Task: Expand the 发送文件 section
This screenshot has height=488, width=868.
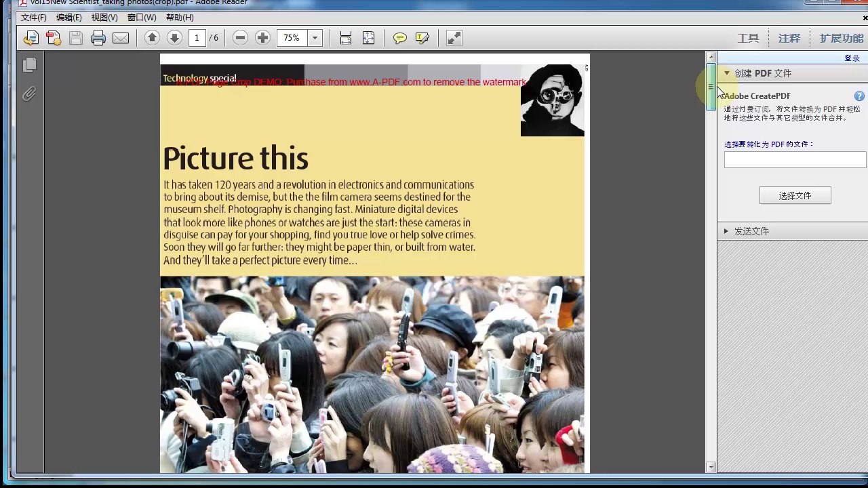Action: pos(726,231)
